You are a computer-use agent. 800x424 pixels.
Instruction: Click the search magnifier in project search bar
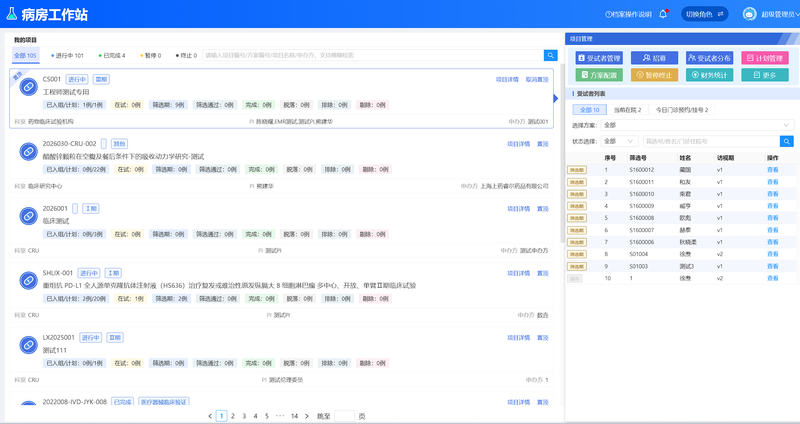pos(551,55)
